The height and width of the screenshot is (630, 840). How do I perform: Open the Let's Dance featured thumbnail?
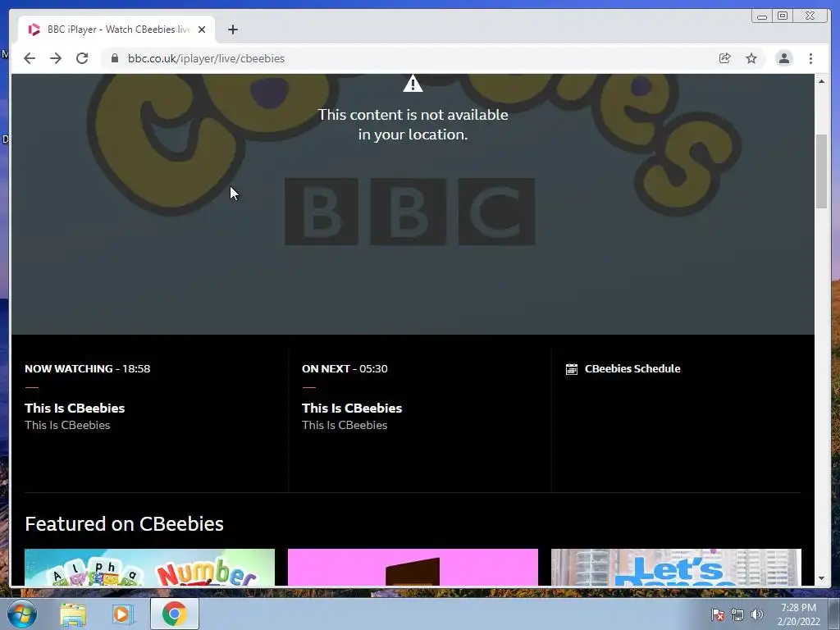[x=676, y=568]
